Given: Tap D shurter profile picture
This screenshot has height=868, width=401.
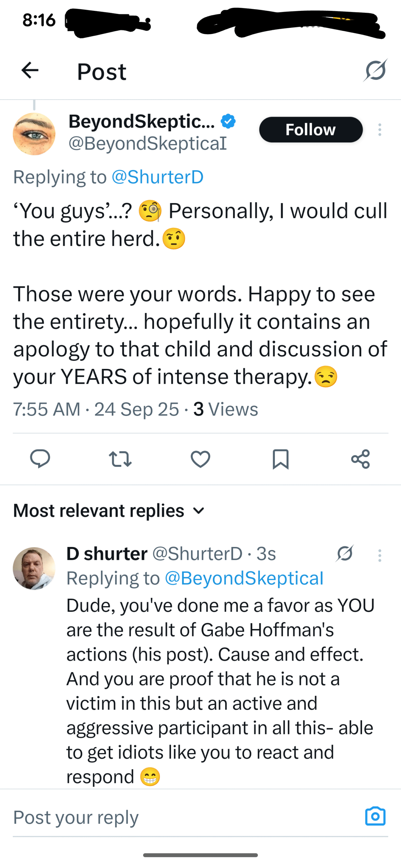Looking at the screenshot, I should click(34, 568).
